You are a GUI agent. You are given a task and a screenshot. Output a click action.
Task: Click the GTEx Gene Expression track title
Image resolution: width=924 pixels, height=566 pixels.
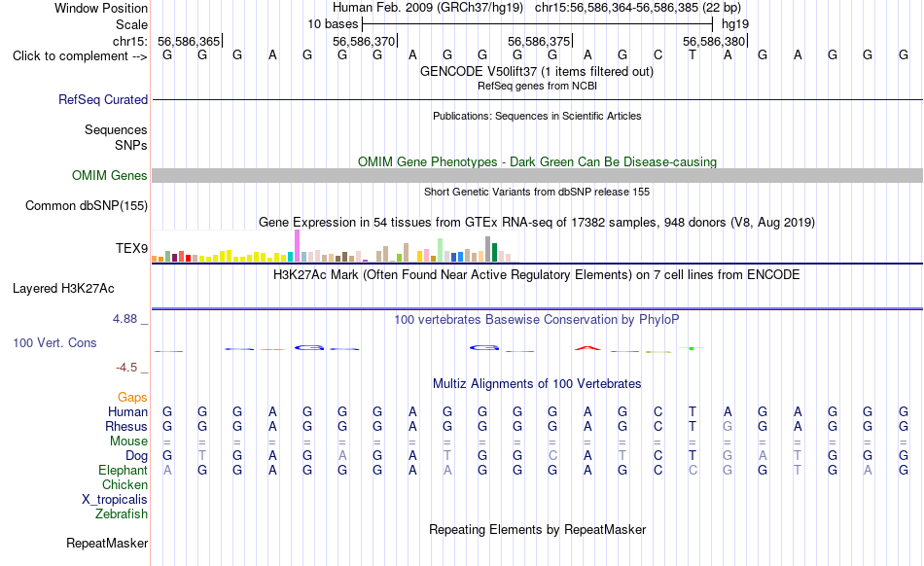(537, 222)
